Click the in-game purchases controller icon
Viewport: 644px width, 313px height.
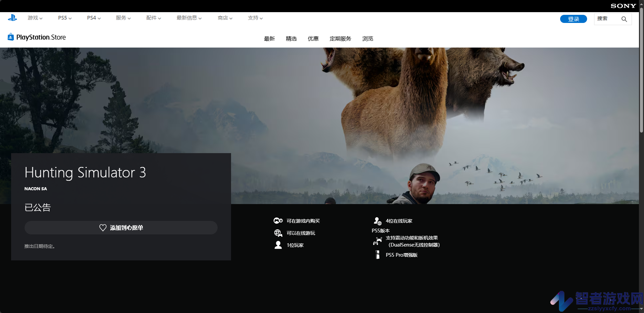(278, 221)
